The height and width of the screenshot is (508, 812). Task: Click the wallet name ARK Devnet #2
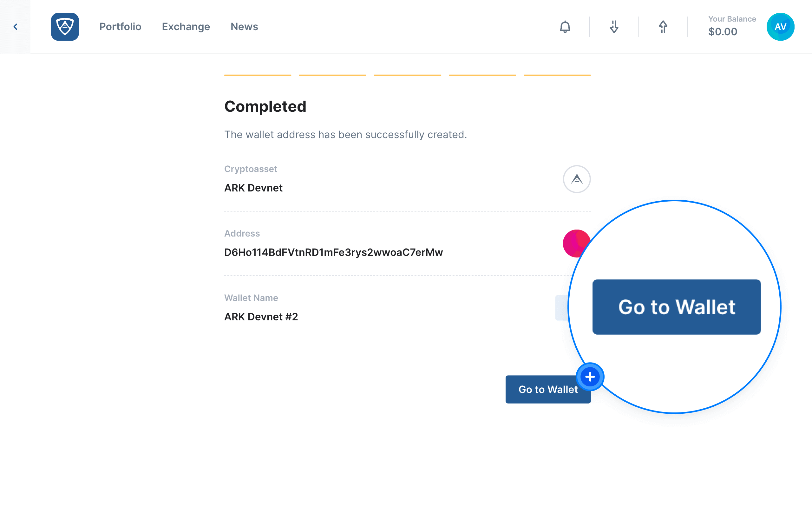261,317
